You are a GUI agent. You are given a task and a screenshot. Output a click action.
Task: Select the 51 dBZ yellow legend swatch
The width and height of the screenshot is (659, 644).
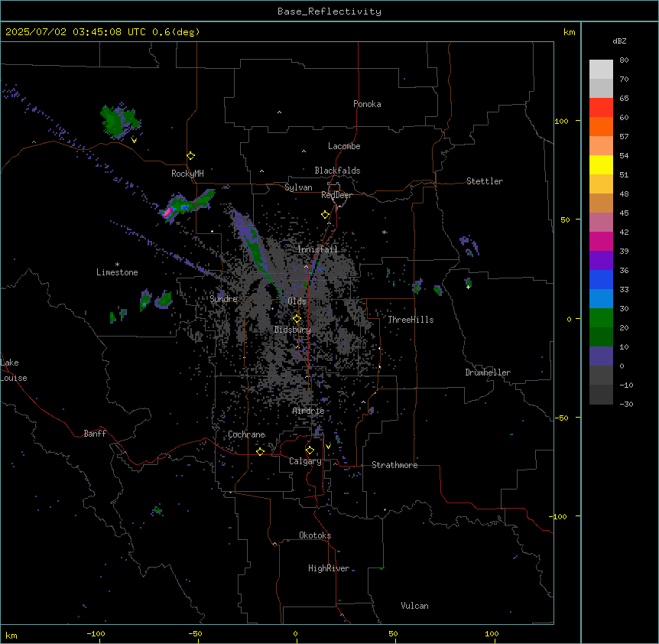click(601, 164)
